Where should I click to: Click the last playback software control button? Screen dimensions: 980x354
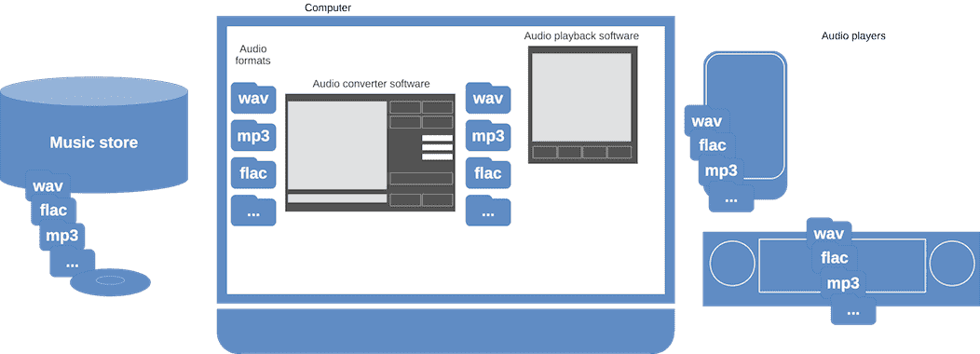point(619,152)
